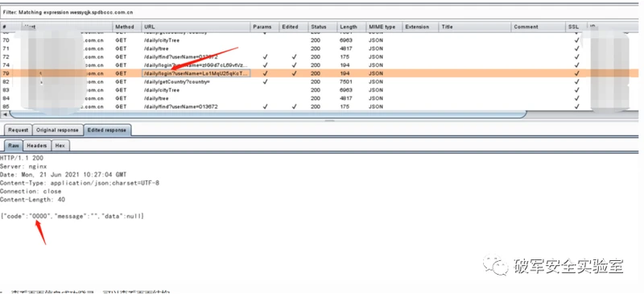The image size is (644, 294).
Task: Open the Original response tab
Action: coord(57,130)
